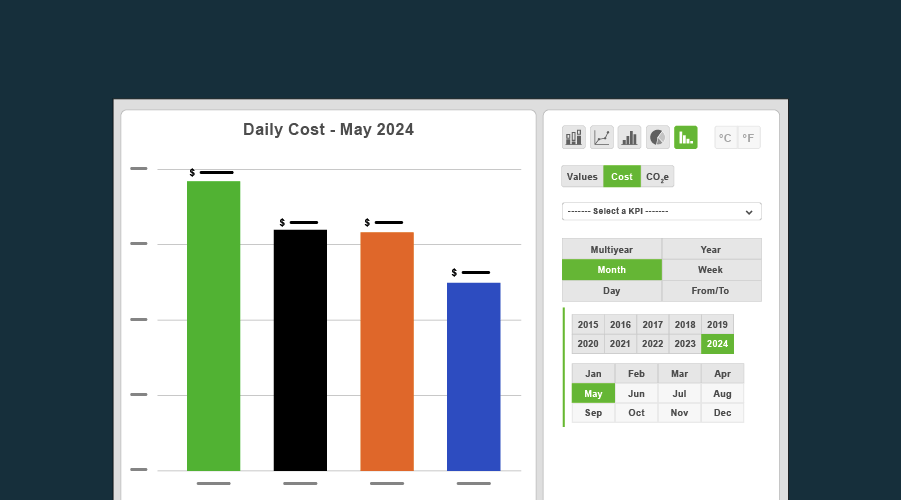Choose year 2020
This screenshot has width=901, height=500.
588,344
